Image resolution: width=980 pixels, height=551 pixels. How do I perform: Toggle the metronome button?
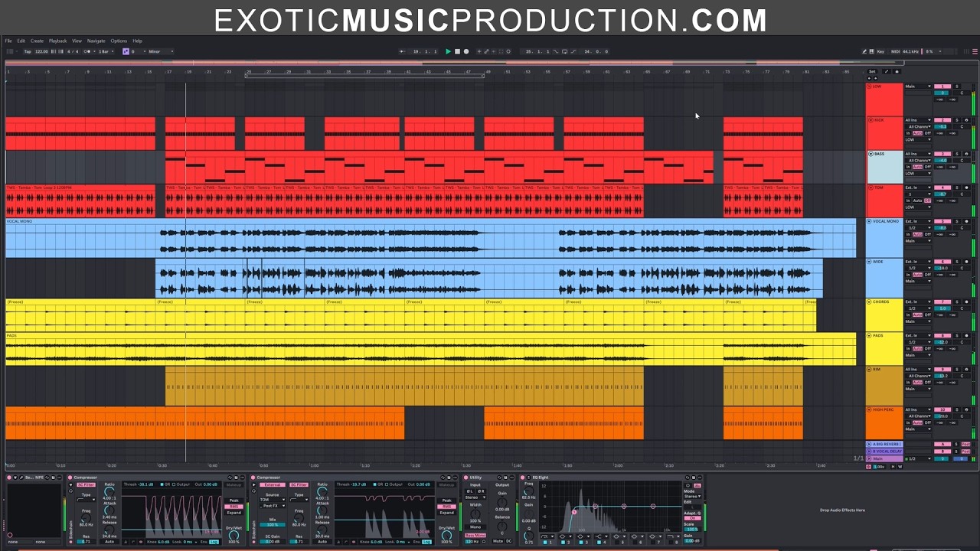(x=87, y=51)
